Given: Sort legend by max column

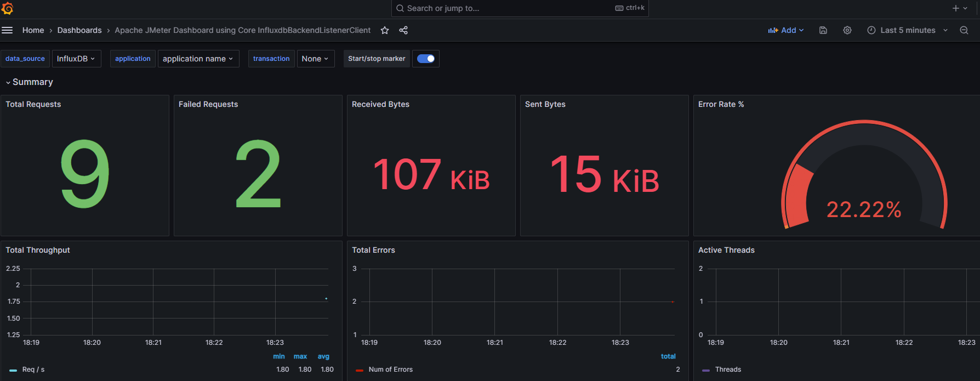Looking at the screenshot, I should pyautogui.click(x=300, y=356).
